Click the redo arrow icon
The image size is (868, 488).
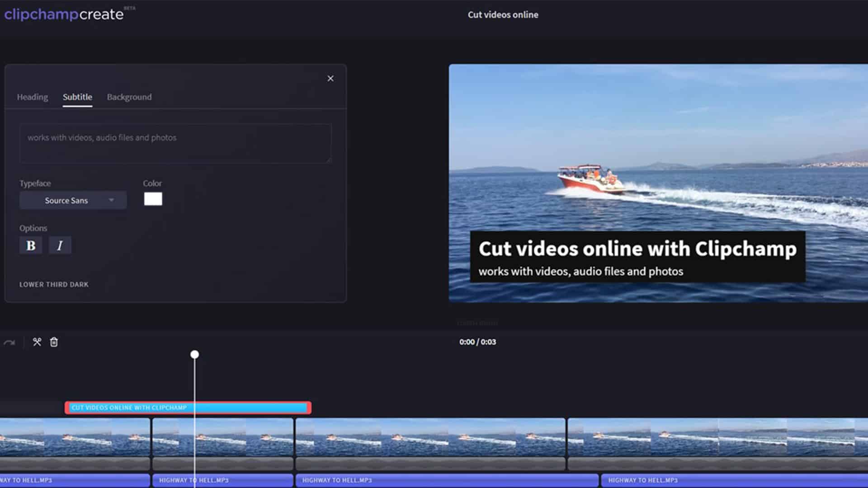click(9, 343)
